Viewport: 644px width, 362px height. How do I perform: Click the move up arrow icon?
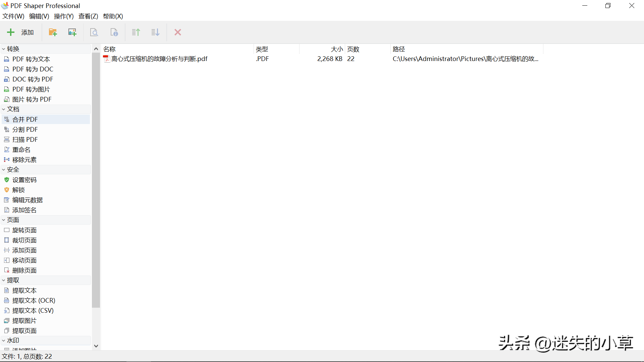click(136, 32)
